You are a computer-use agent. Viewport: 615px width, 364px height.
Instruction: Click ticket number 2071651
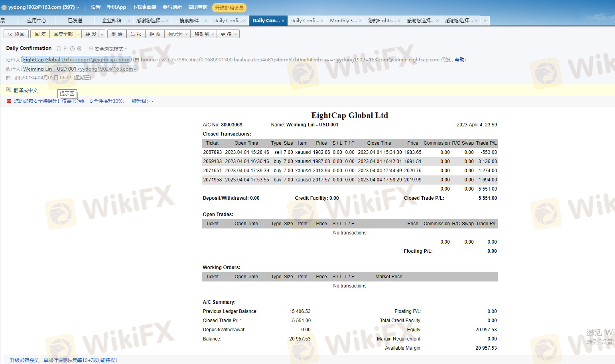(213, 171)
